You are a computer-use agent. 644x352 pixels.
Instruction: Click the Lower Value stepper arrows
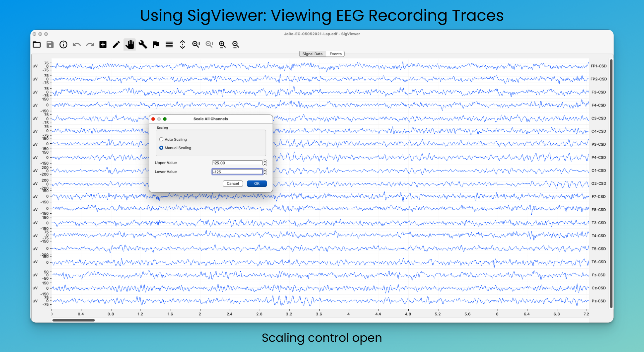265,172
